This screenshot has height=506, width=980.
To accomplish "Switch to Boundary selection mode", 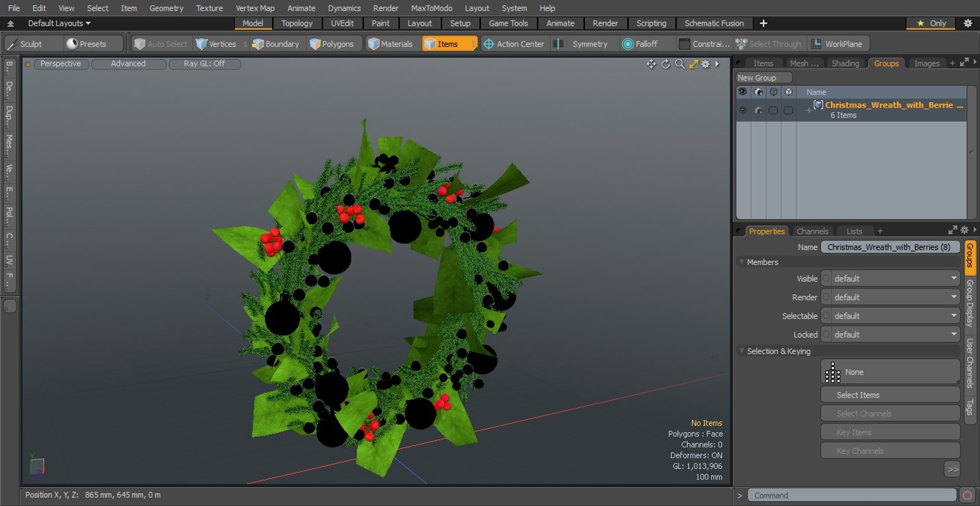I will coord(276,44).
